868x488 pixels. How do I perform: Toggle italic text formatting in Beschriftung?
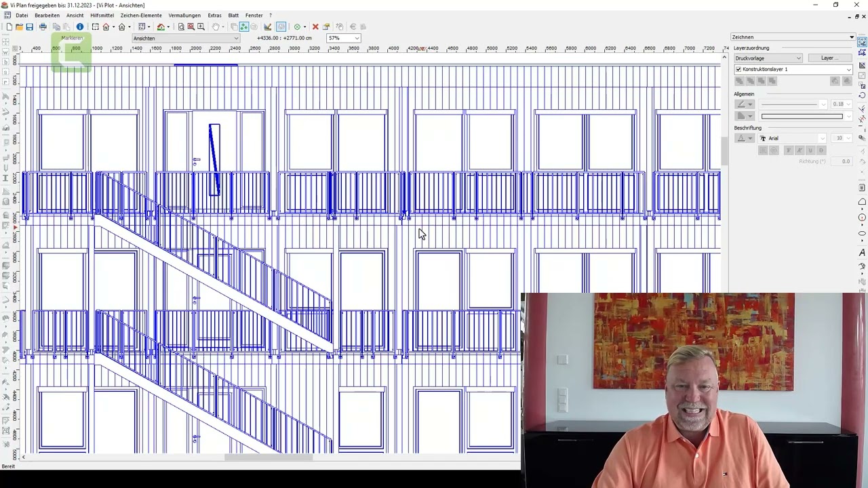(800, 150)
